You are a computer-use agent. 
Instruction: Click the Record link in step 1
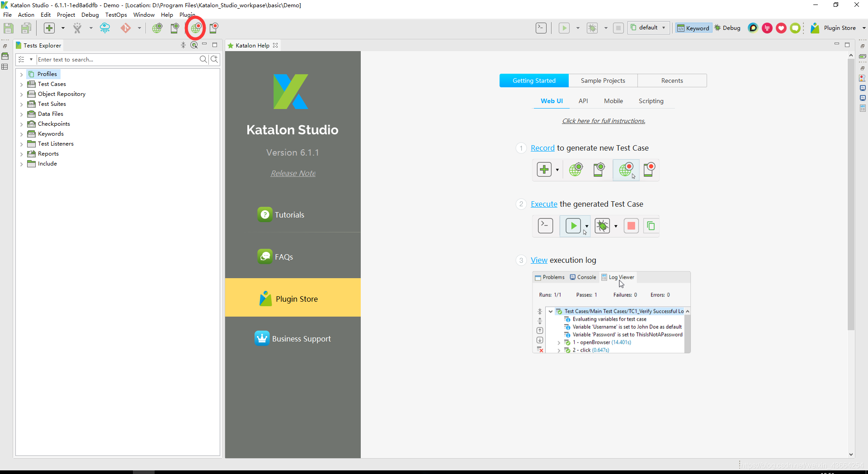pyautogui.click(x=542, y=148)
